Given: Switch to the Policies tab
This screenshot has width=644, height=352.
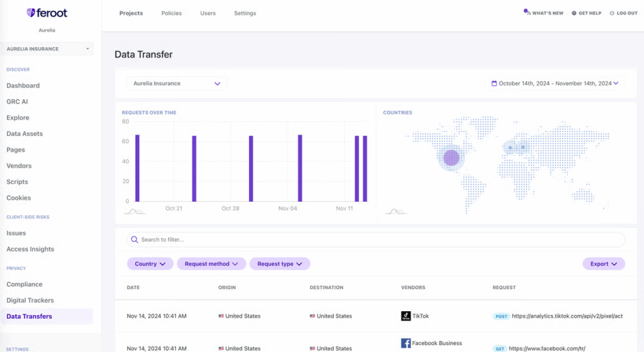Looking at the screenshot, I should [x=171, y=13].
